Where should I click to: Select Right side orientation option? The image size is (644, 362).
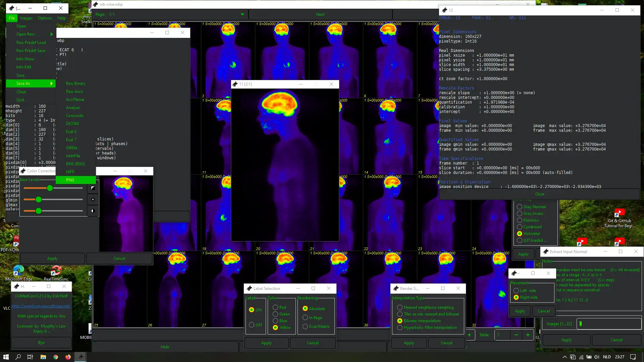[x=516, y=297]
